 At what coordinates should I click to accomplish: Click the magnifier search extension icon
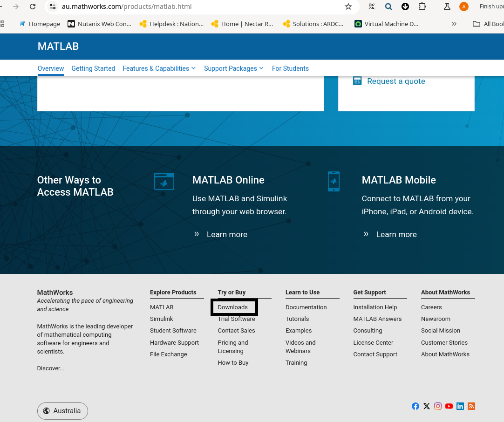click(388, 7)
